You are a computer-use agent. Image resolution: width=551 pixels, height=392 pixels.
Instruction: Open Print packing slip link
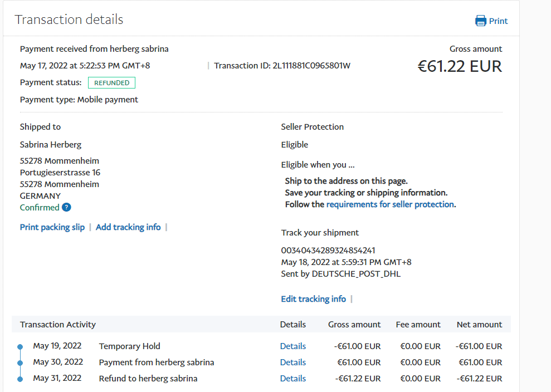(x=52, y=227)
